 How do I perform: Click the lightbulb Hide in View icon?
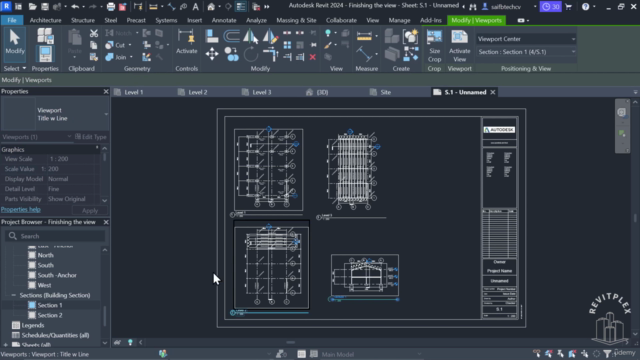(x=328, y=33)
